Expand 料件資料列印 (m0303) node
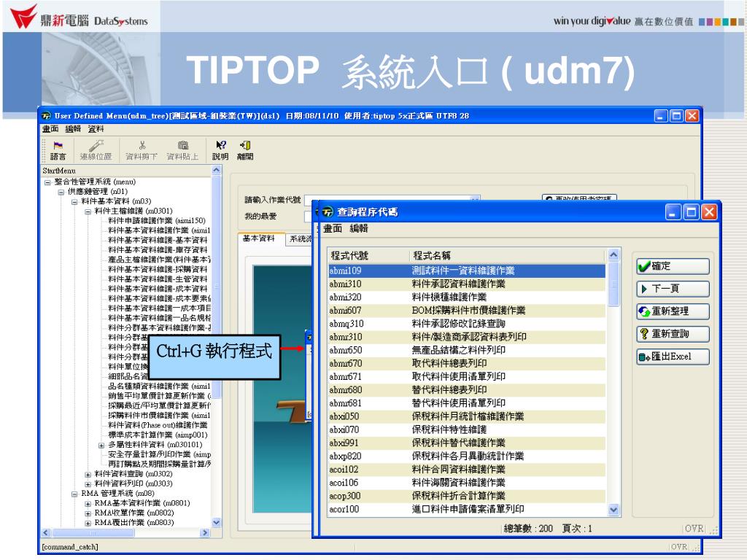Image resolution: width=747 pixels, height=560 pixels. (x=88, y=484)
